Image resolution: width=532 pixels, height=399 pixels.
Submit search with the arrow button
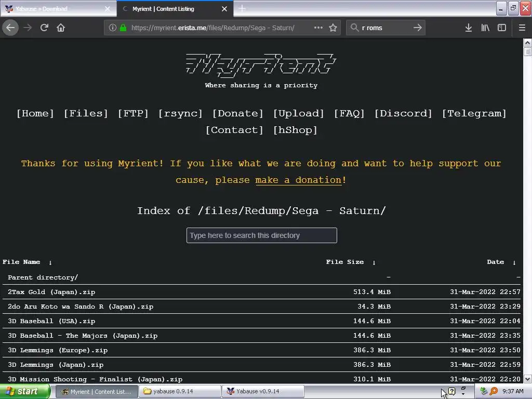point(418,28)
